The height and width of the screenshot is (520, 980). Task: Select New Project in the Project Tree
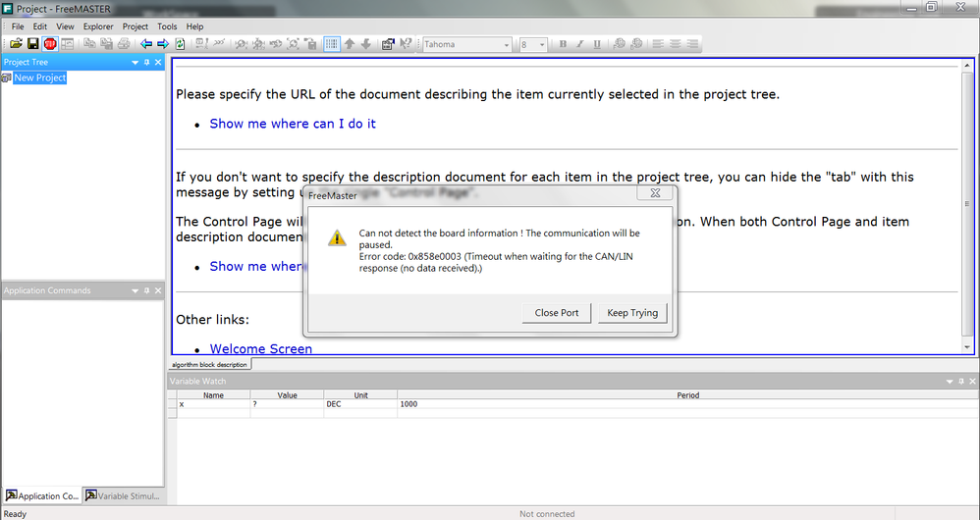click(40, 78)
